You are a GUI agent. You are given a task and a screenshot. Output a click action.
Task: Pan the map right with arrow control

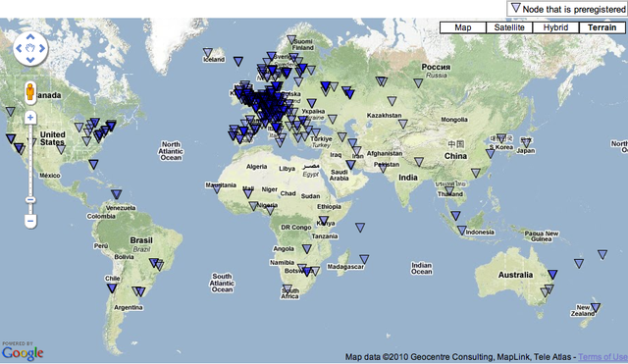42,48
